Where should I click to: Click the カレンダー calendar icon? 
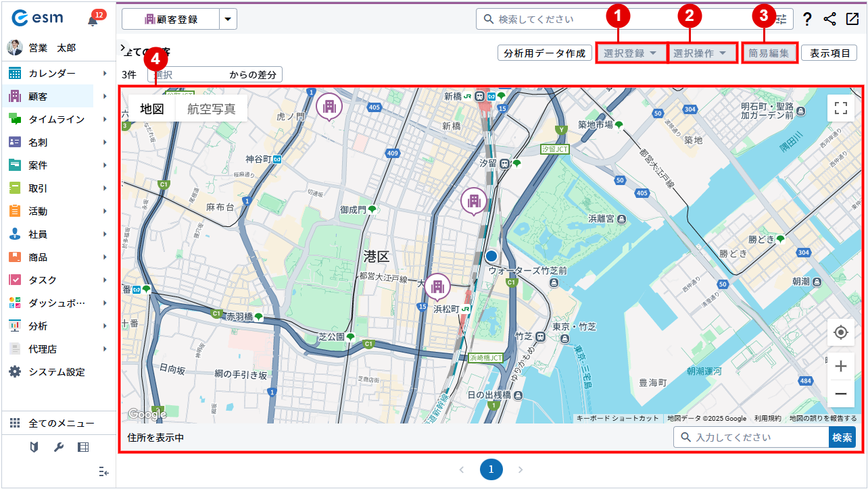click(x=15, y=73)
